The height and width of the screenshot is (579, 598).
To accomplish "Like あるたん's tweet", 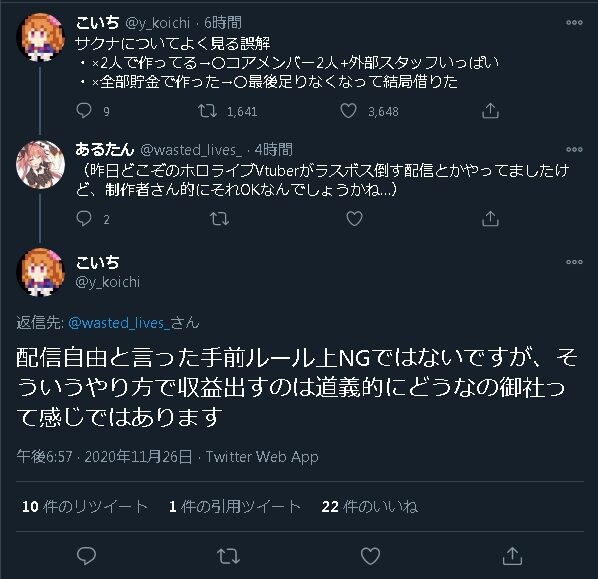I will pyautogui.click(x=354, y=219).
